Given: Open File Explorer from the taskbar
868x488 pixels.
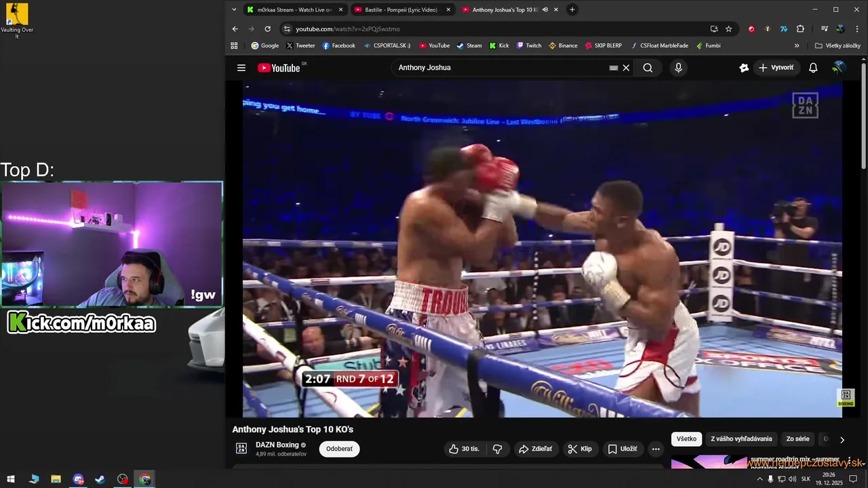Looking at the screenshot, I should 56,479.
